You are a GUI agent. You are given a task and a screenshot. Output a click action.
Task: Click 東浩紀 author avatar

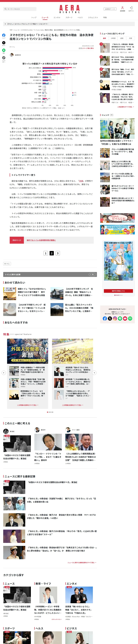pos(6,431)
